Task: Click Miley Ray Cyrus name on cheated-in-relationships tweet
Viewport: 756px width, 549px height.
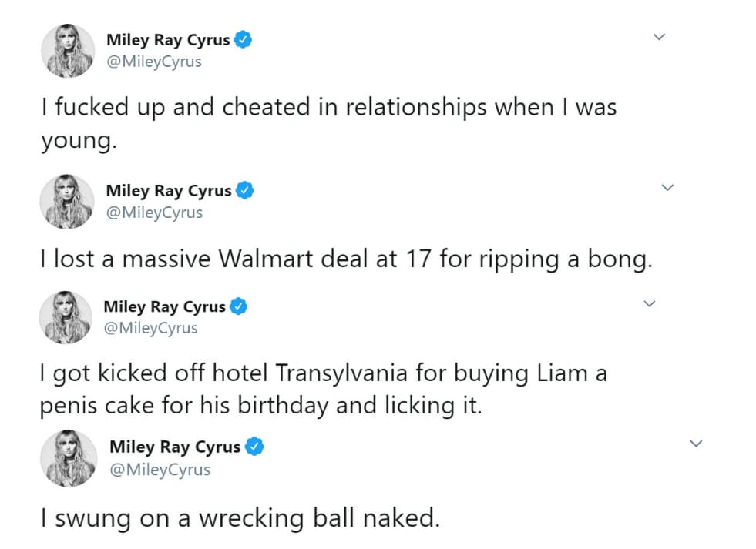Action: (168, 41)
